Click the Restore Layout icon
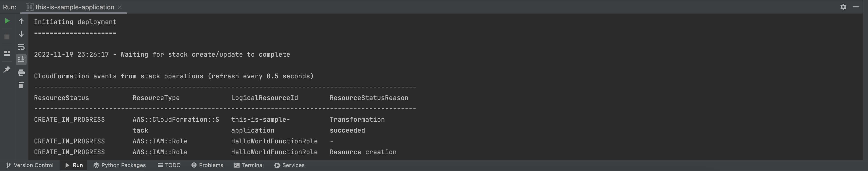Image resolution: width=868 pixels, height=171 pixels. pos(7,53)
